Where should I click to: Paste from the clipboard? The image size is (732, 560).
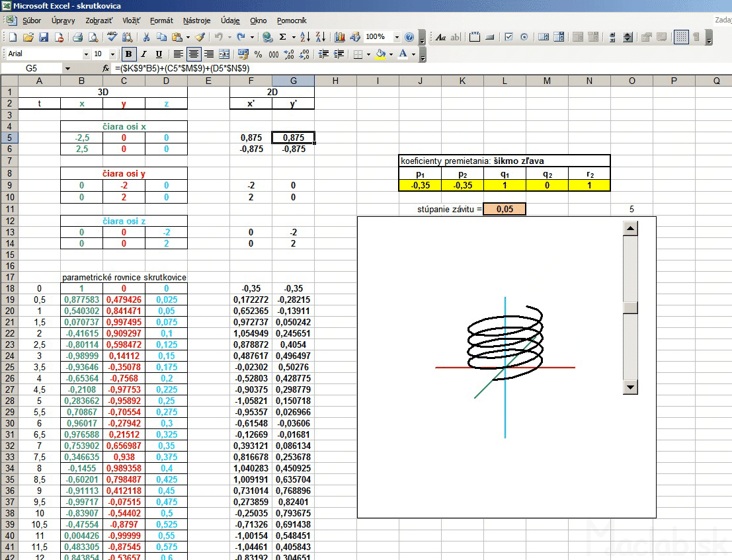177,37
